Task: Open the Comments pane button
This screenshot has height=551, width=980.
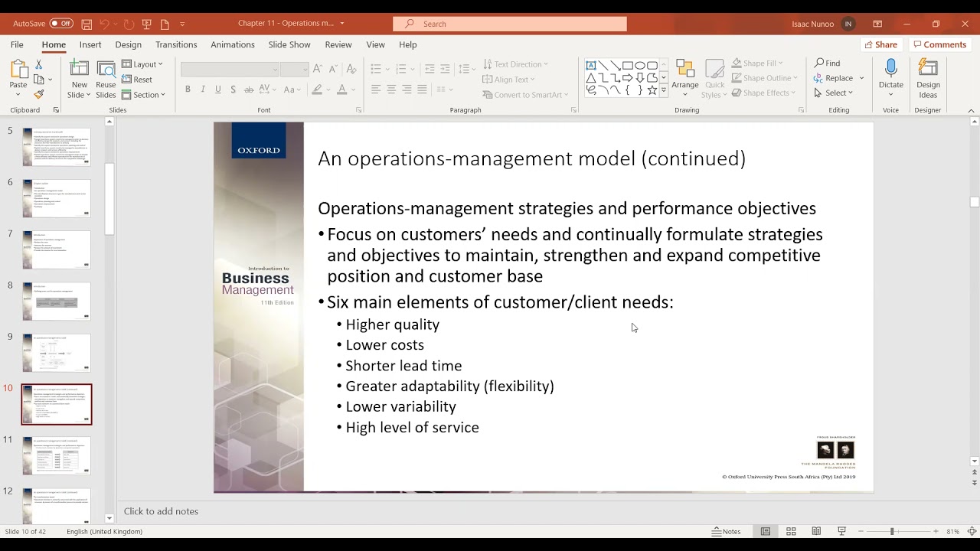Action: click(939, 44)
